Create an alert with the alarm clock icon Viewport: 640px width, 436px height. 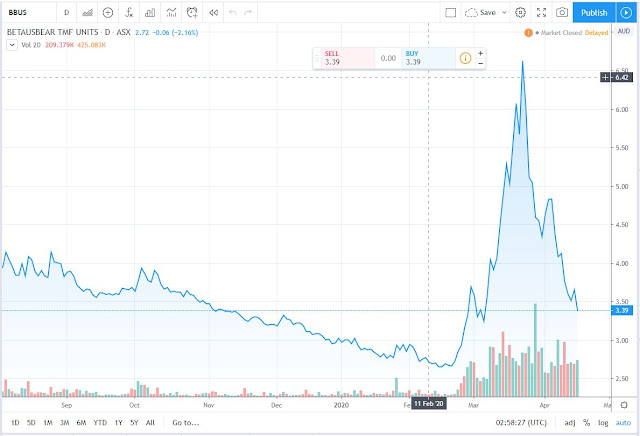tap(192, 13)
